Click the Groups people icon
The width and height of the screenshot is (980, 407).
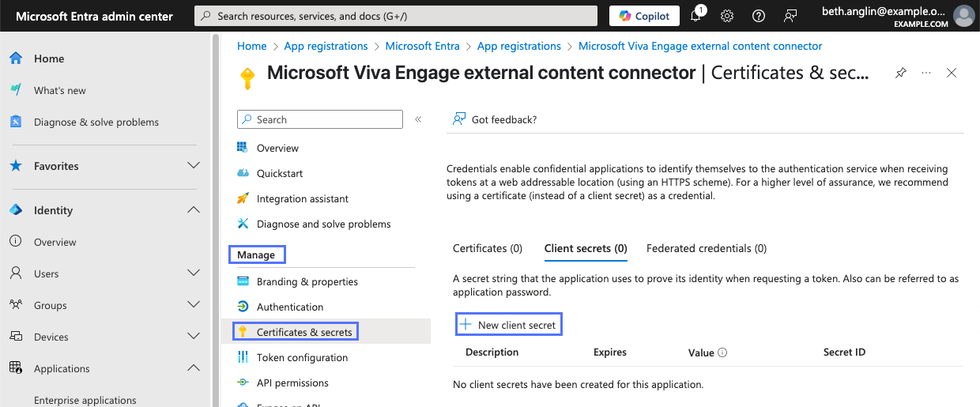click(16, 305)
